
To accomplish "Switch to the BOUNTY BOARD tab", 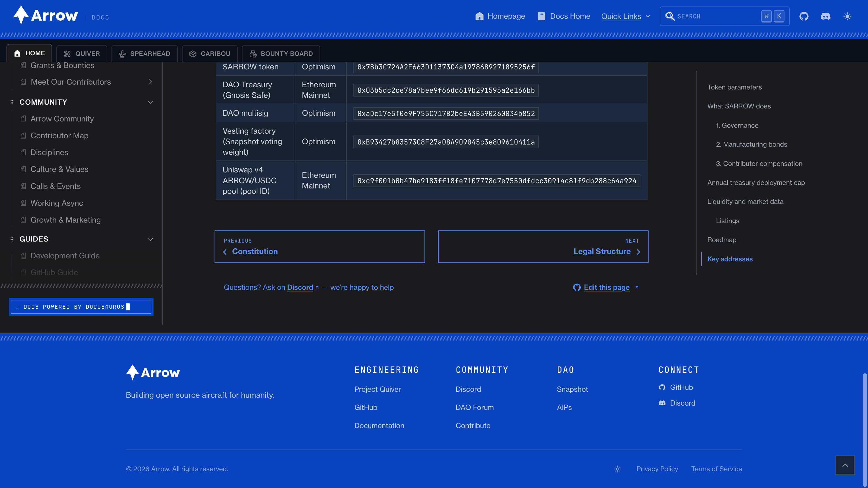I will click(281, 54).
